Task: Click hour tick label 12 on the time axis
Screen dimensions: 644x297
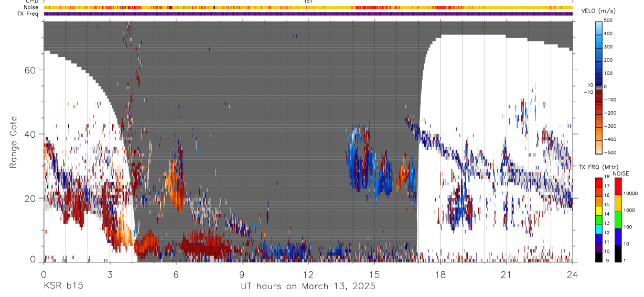Action: pyautogui.click(x=308, y=274)
